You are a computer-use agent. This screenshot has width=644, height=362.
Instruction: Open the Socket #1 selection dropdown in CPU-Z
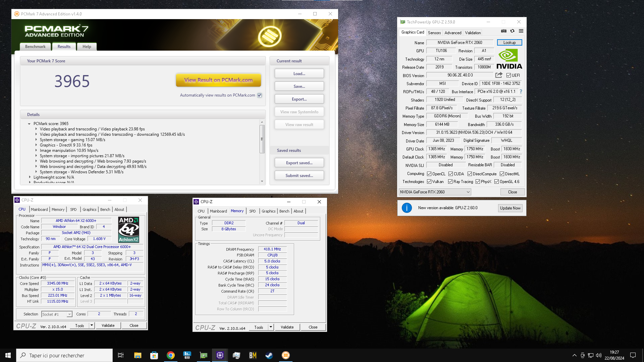coord(57,314)
